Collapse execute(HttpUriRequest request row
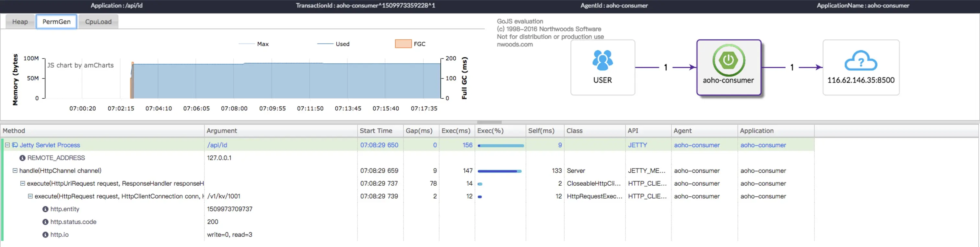The image size is (980, 247). pos(22,183)
